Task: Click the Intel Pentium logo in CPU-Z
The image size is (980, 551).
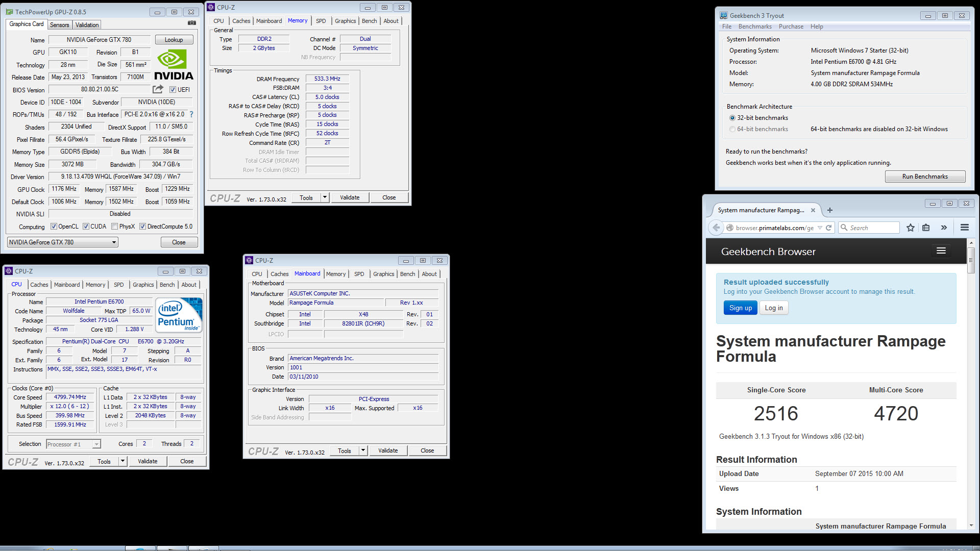Action: pos(179,315)
